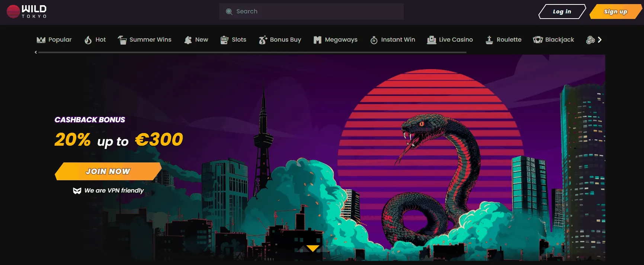Viewport: 644px width, 265px height.
Task: Click the Hot flame icon
Action: (88, 40)
